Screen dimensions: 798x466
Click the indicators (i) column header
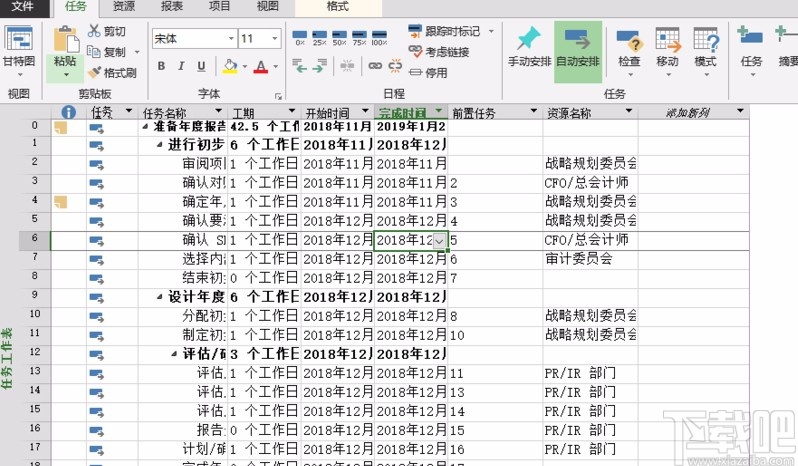click(68, 112)
